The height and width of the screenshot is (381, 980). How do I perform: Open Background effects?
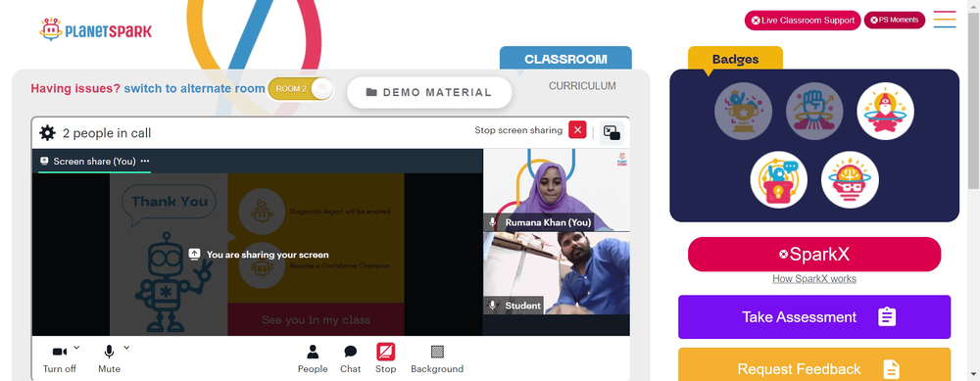click(x=437, y=359)
